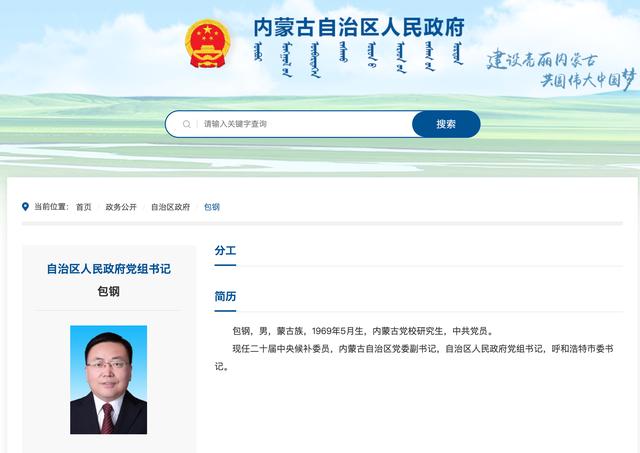
Task: Click the 当前位置 label
Action: pos(51,207)
